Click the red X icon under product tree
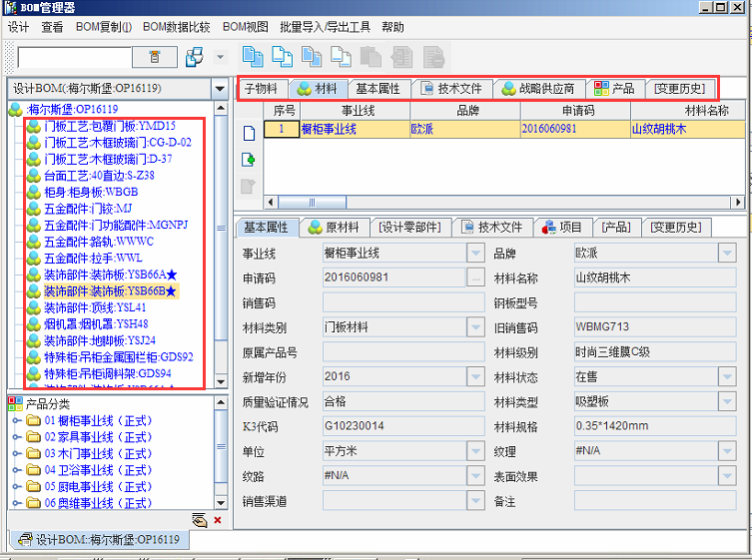Viewport: 752px width, 560px height. click(218, 519)
